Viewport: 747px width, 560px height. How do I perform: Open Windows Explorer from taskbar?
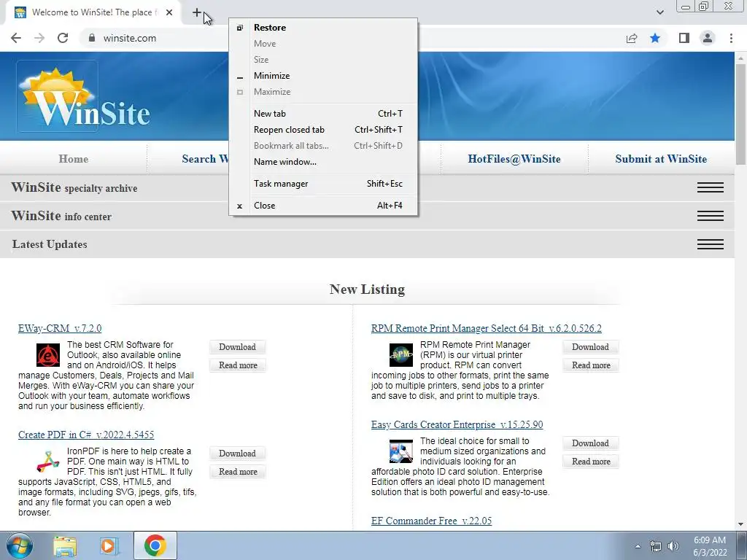point(65,546)
